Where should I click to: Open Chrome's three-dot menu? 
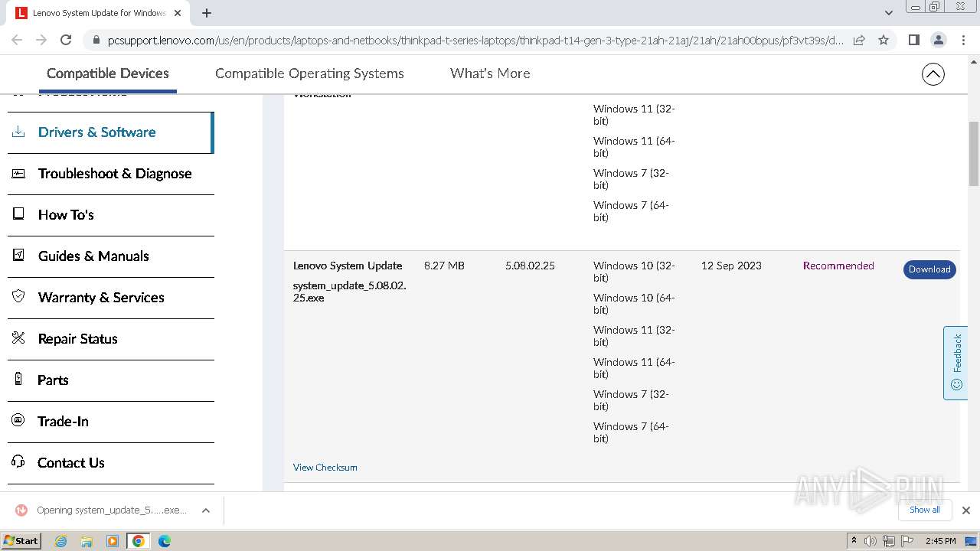click(x=963, y=40)
